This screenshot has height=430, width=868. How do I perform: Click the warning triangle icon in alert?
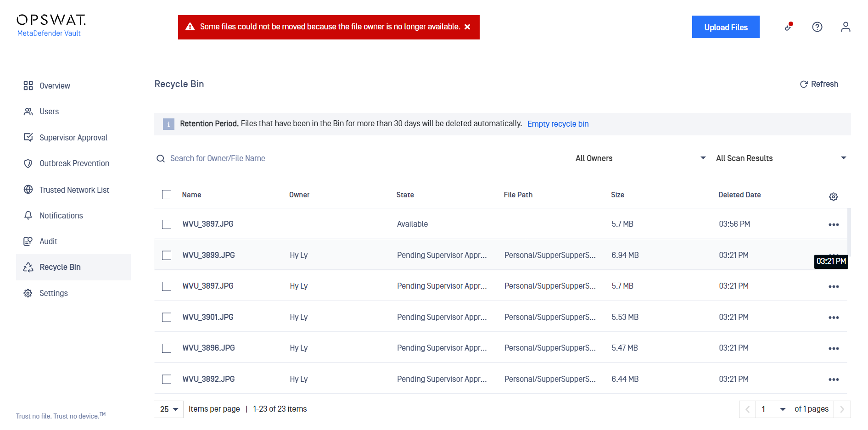click(190, 27)
